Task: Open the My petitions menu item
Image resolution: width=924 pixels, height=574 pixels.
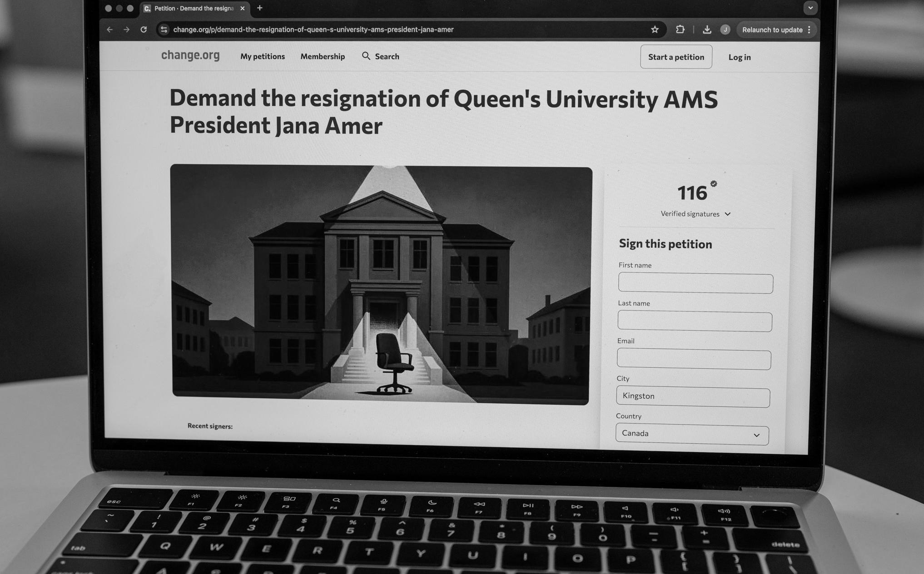Action: 263,56
